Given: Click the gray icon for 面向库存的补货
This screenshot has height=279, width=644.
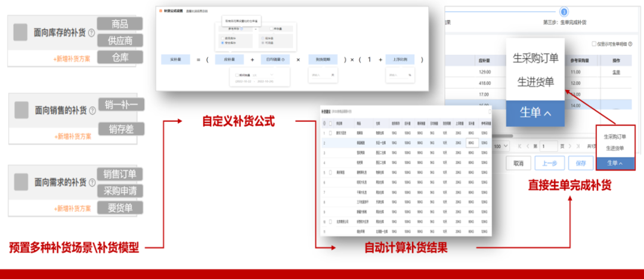Looking at the screenshot, I should pyautogui.click(x=21, y=32).
